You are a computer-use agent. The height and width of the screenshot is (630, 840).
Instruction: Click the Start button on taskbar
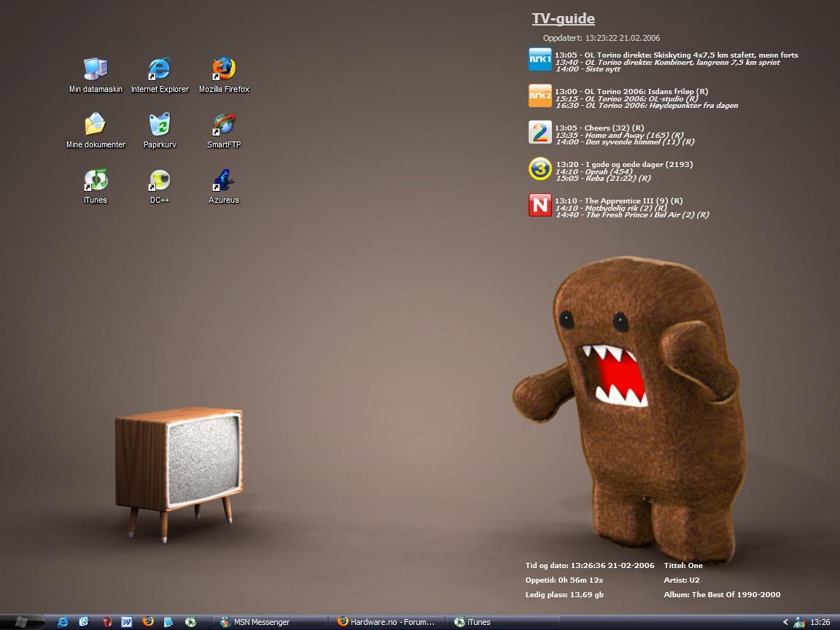click(23, 622)
